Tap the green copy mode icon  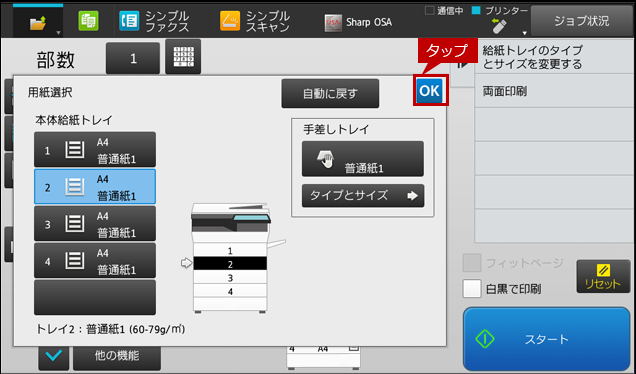click(88, 20)
